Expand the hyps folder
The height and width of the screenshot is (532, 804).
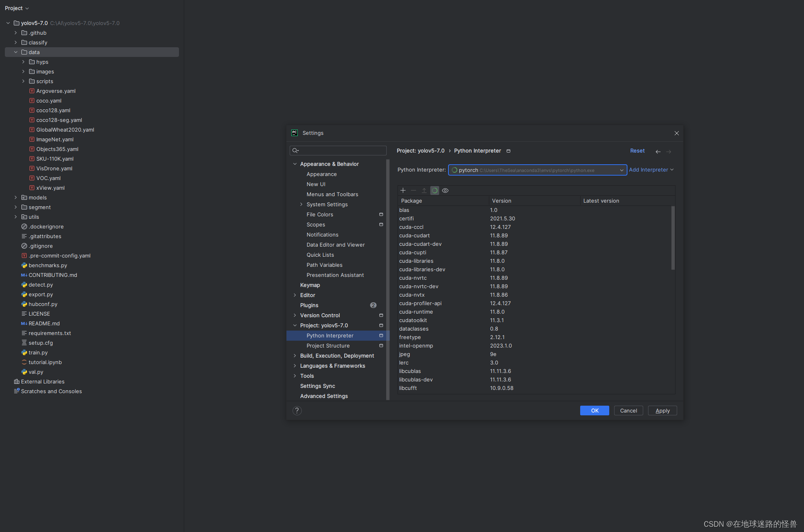click(x=23, y=62)
